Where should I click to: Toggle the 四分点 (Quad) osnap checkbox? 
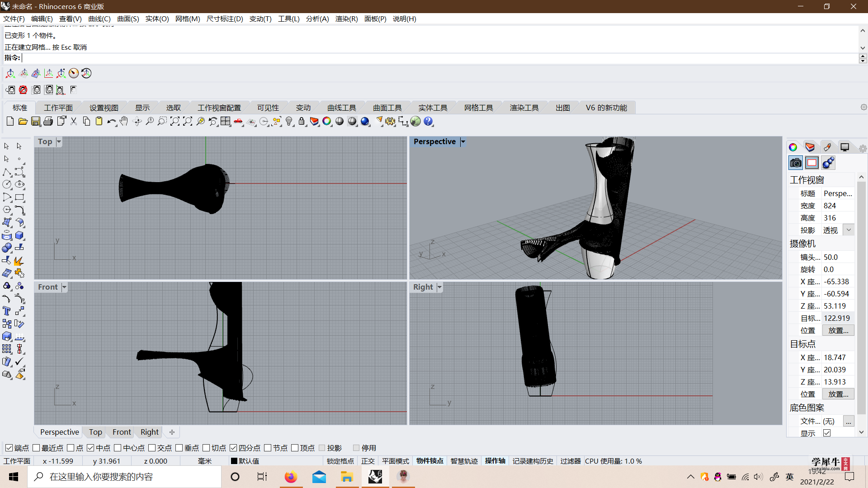click(x=233, y=448)
